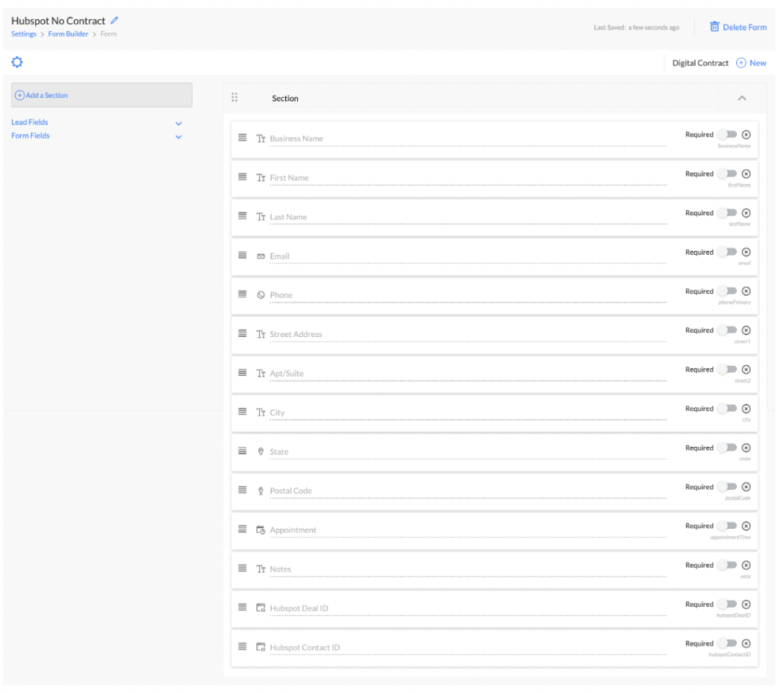Click the envelope icon on the Email field

261,255
